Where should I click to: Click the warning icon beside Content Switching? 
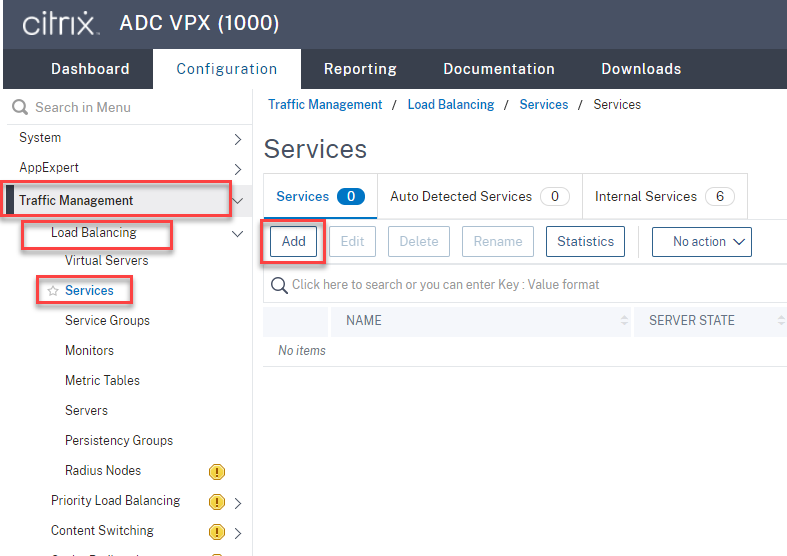click(x=216, y=532)
